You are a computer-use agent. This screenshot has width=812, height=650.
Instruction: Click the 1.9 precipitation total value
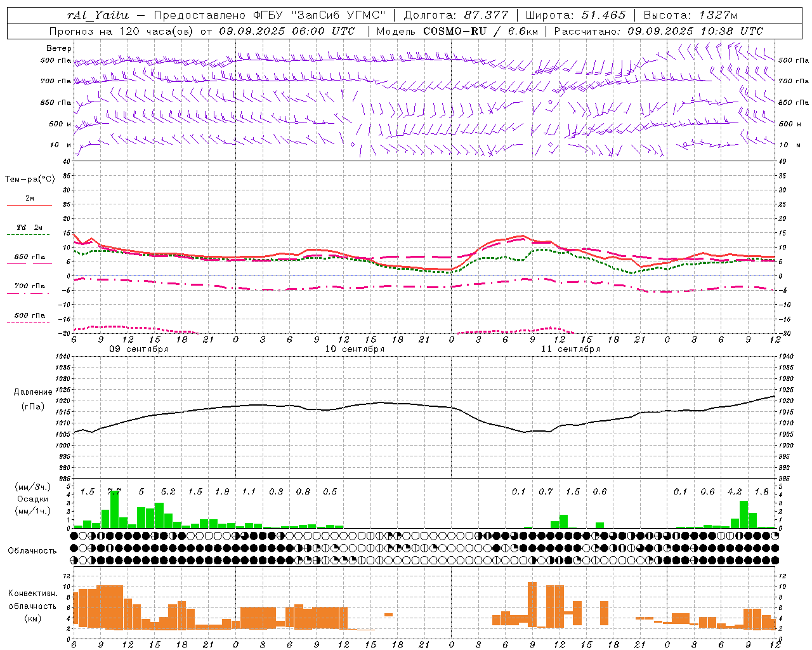coord(222,492)
